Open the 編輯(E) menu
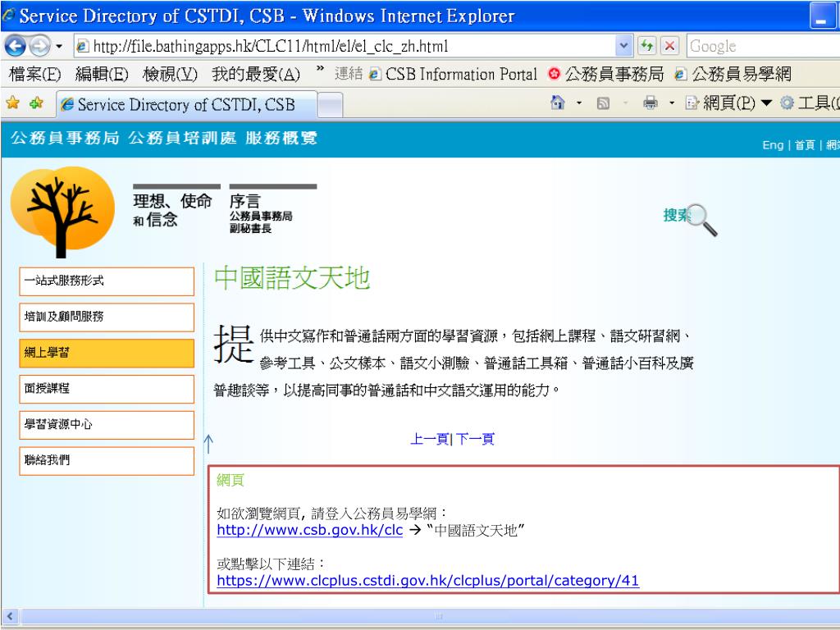 [102, 74]
